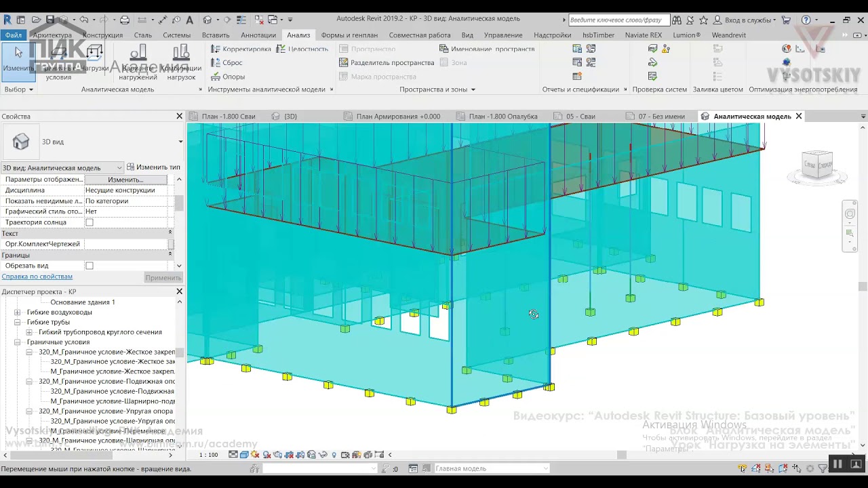Expand the Гибкие воздуховоды tree node
The width and height of the screenshot is (868, 488).
pyautogui.click(x=18, y=312)
